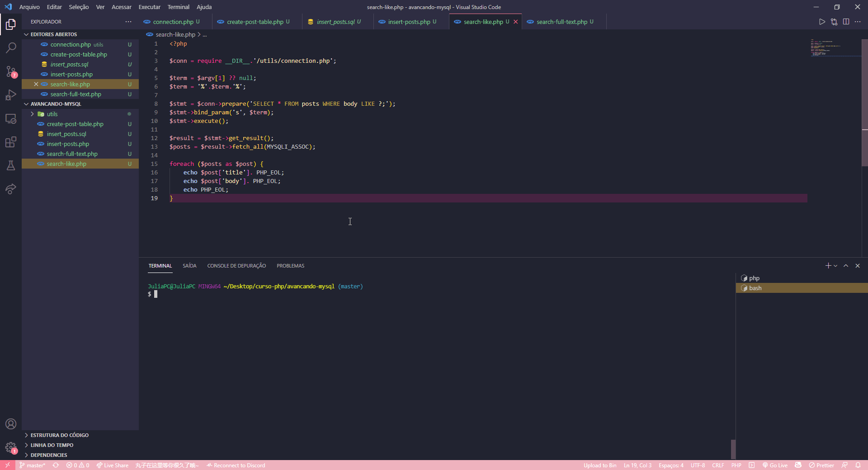Screen dimensions: 868x470
Task: Click errors and warnings counter in status bar
Action: point(78,465)
